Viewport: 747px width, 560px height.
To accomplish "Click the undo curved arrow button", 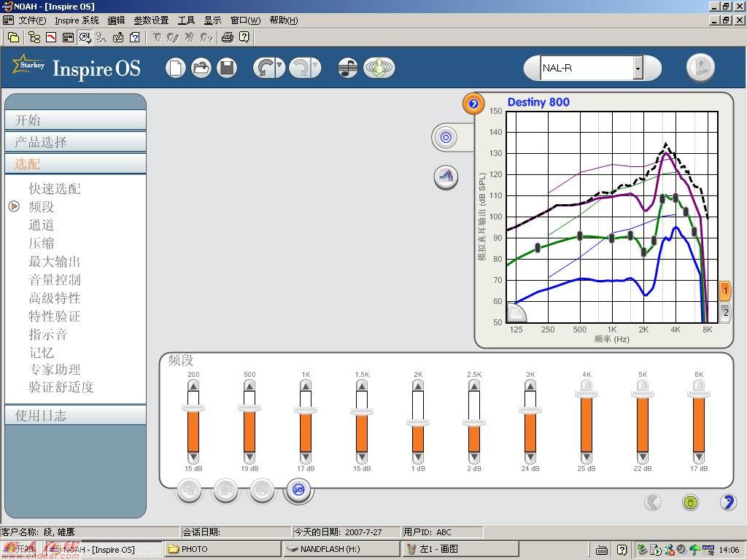I will pos(263,68).
